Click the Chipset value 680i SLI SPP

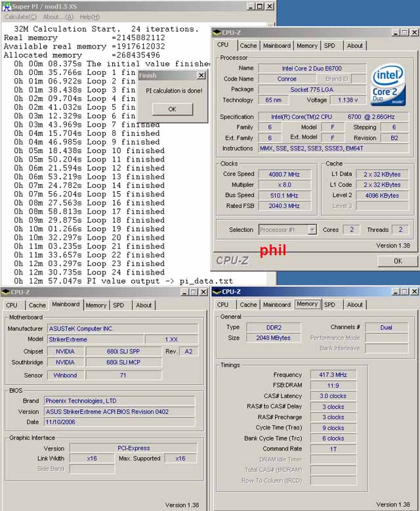click(123, 351)
